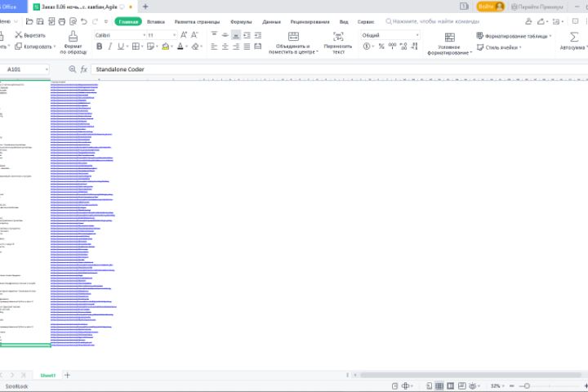This screenshot has height=392, width=588.
Task: Activate Формат по образцу format painter
Action: [73, 42]
